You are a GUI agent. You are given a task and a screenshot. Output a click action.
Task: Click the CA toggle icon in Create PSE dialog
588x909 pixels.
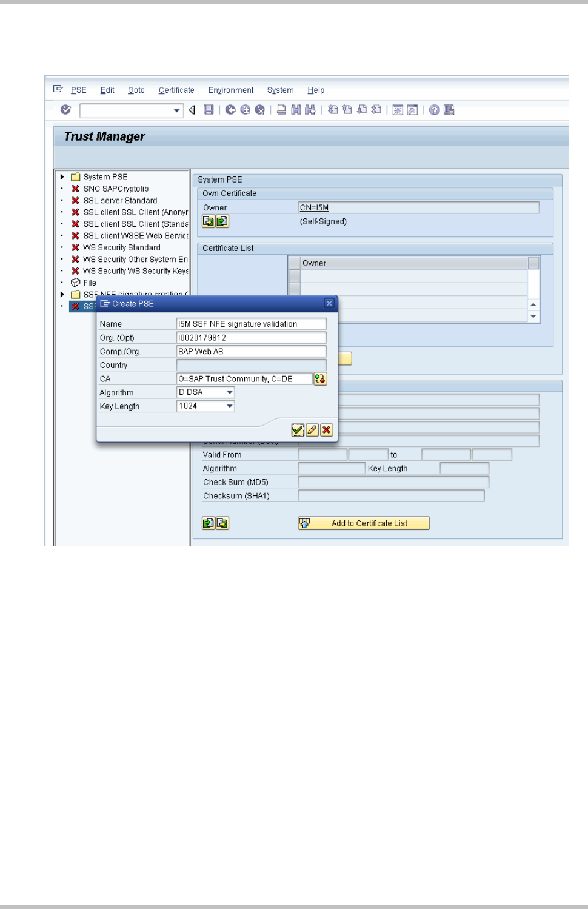(x=320, y=379)
